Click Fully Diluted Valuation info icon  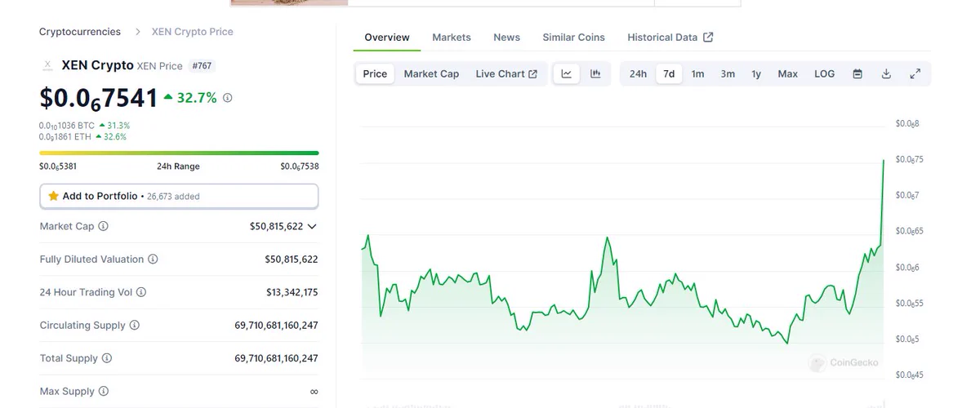tap(153, 259)
